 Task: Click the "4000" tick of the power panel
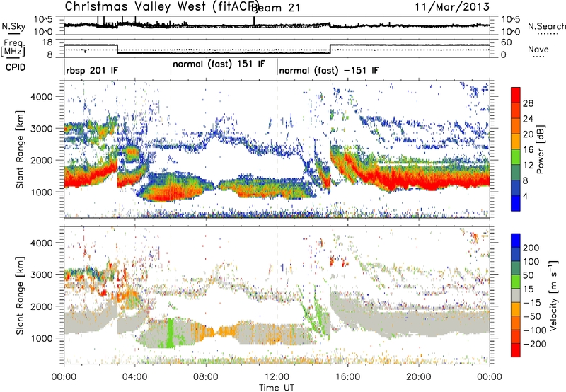tap(42, 97)
